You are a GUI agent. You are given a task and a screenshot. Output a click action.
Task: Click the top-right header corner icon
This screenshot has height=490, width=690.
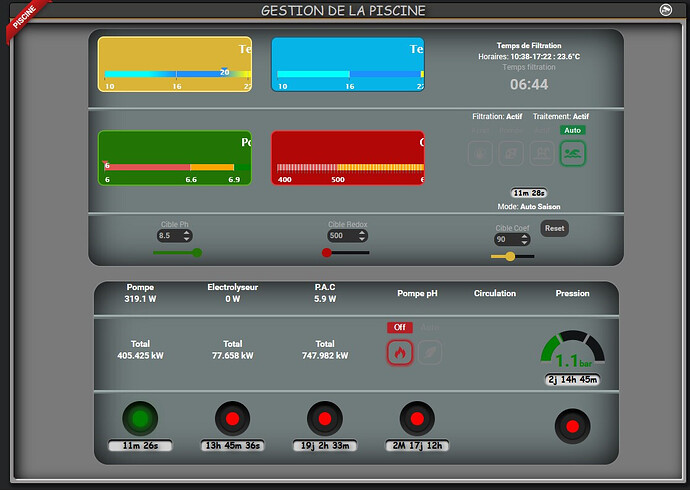coord(666,10)
